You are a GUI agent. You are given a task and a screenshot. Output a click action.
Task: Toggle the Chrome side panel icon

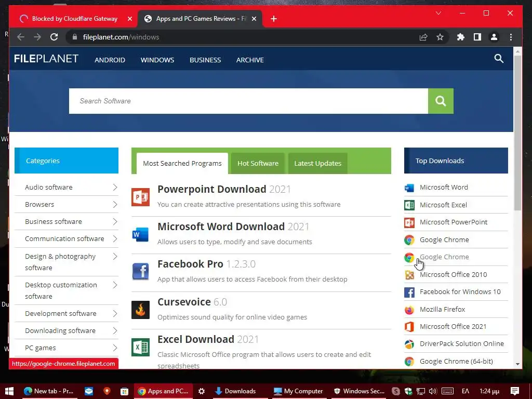[477, 37]
